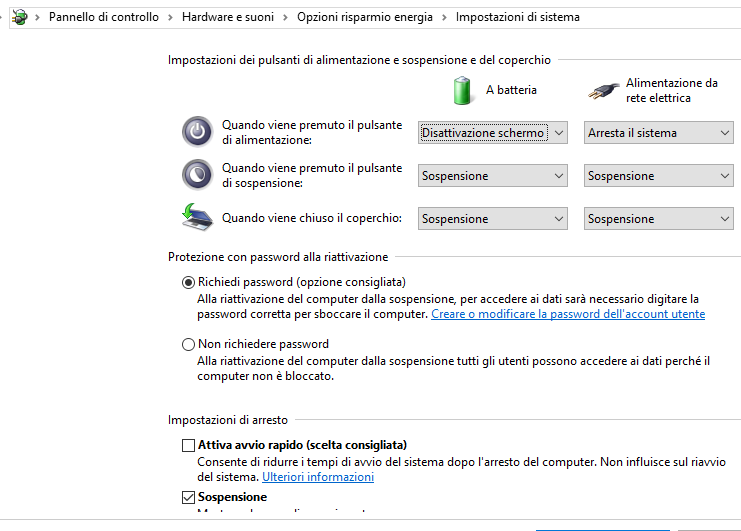Select the Richiedi password radio button
Screen dimensions: 741x531
[x=188, y=282]
